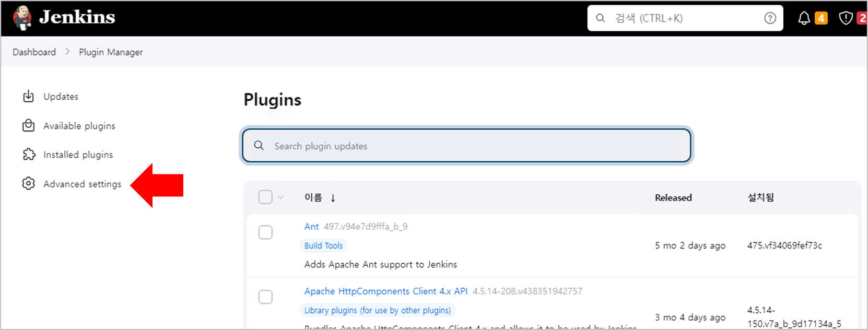Click the orange notification count badge 4
This screenshot has height=330, width=868.
821,18
